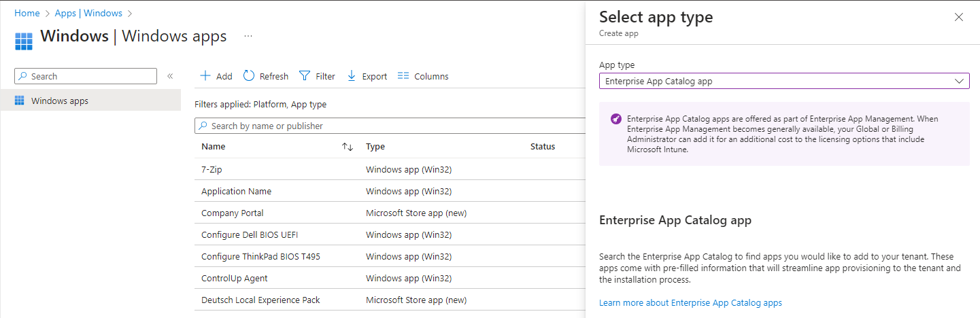The image size is (980, 318).
Task: Export the app list
Action: 367,76
